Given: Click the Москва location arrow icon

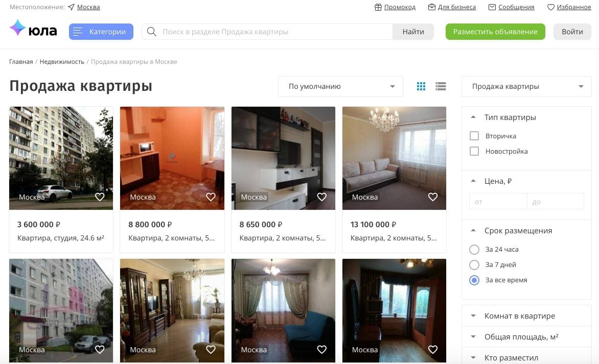Looking at the screenshot, I should coord(71,7).
